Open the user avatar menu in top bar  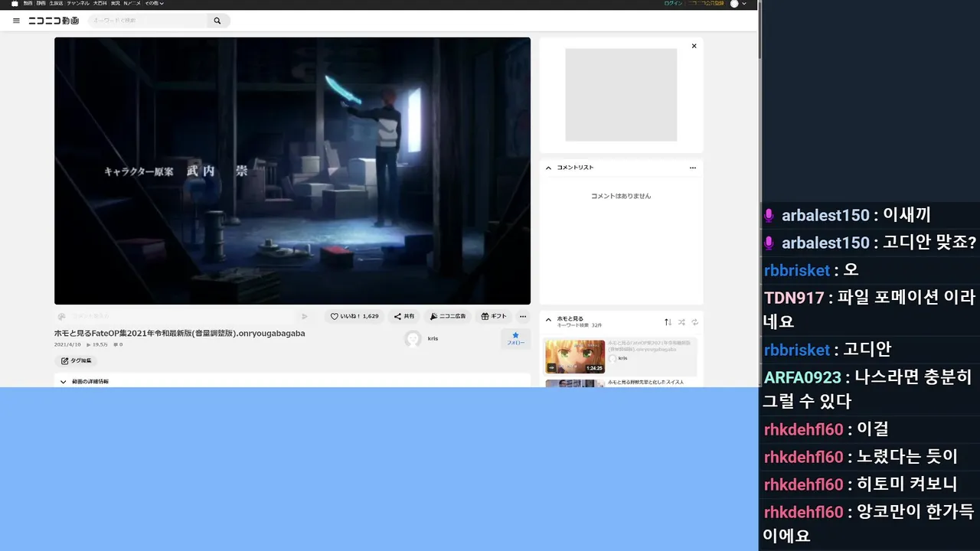[x=738, y=4]
